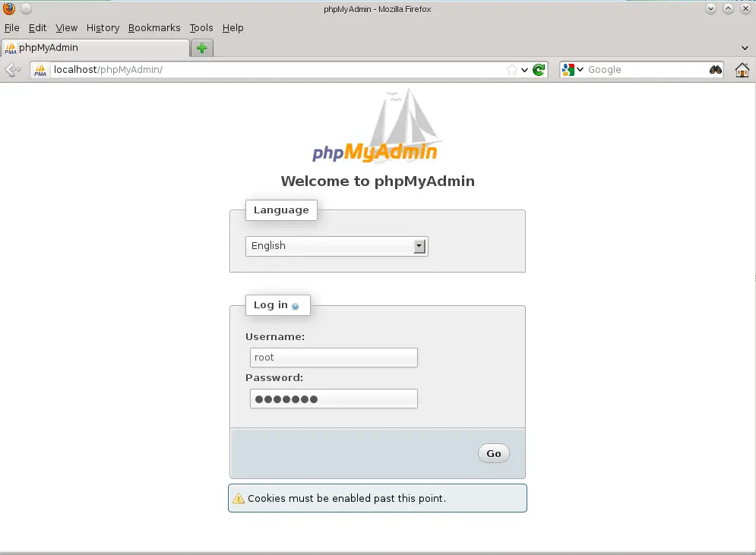This screenshot has width=756, height=555.
Task: Open the Bookmarks menu
Action: click(x=154, y=28)
